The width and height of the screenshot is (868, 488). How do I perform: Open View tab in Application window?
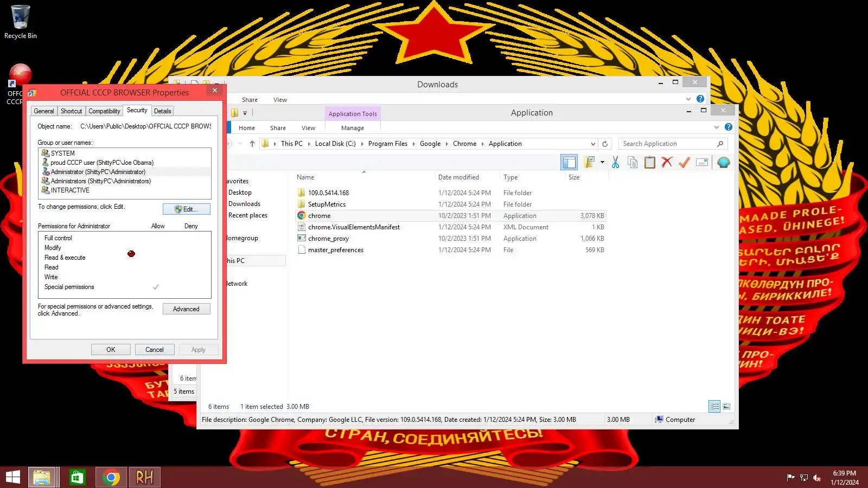click(308, 128)
